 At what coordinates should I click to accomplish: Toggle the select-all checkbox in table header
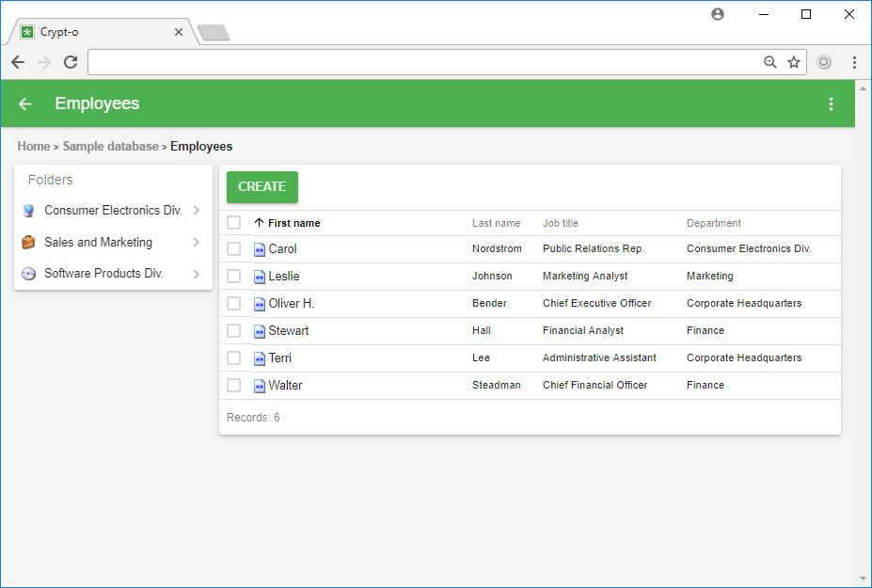coord(233,223)
